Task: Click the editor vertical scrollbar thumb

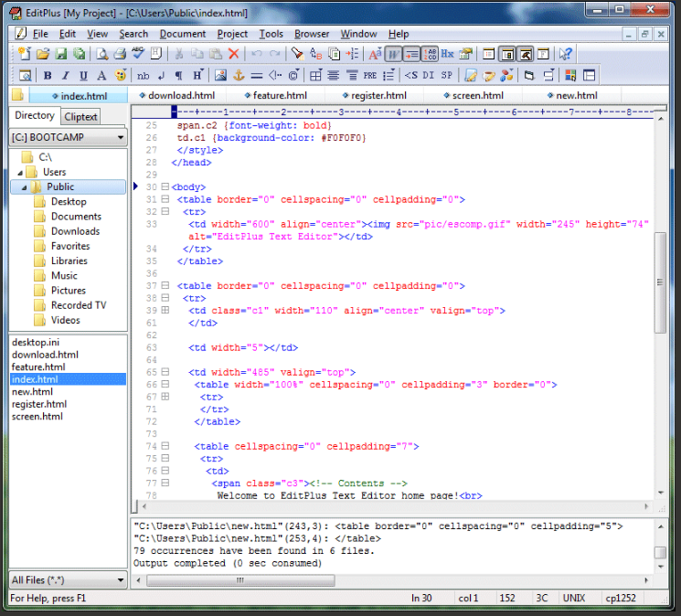Action: click(x=660, y=282)
